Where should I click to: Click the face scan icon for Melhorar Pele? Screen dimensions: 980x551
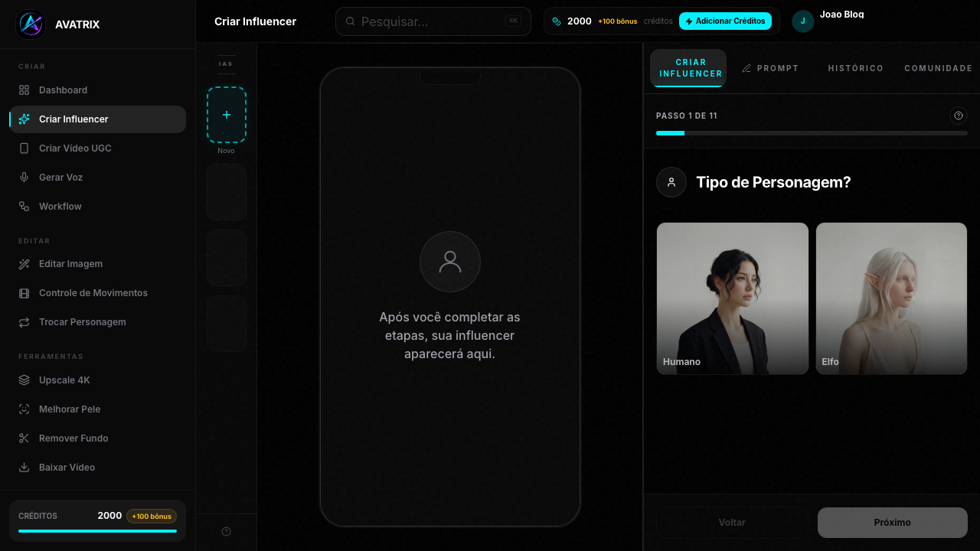click(x=24, y=409)
